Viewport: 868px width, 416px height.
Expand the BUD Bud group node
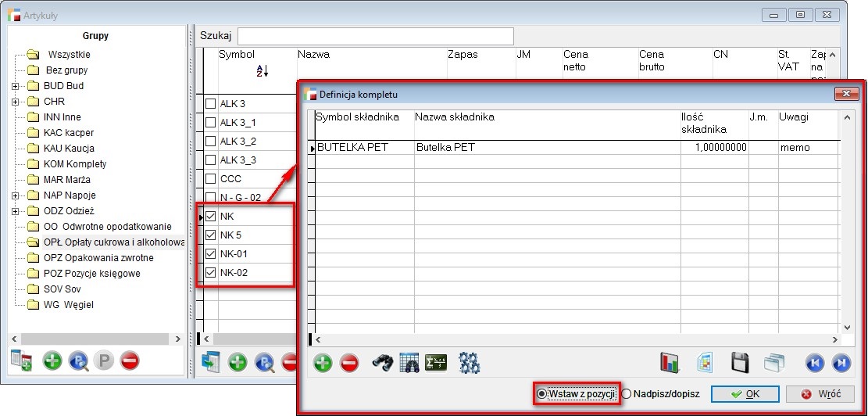[15, 86]
